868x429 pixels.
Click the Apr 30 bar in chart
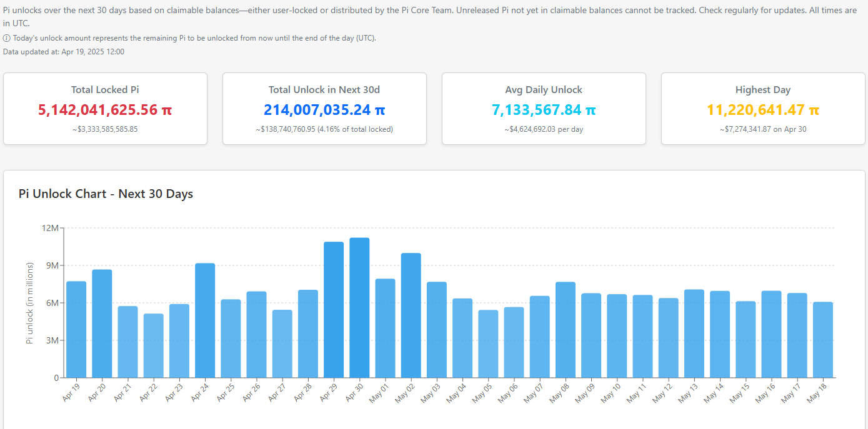(359, 308)
